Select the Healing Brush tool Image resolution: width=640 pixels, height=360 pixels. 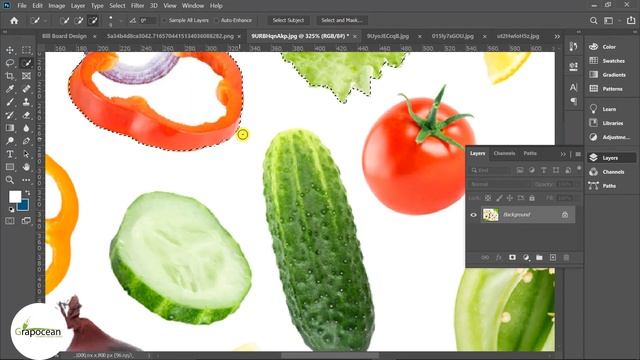tap(26, 89)
